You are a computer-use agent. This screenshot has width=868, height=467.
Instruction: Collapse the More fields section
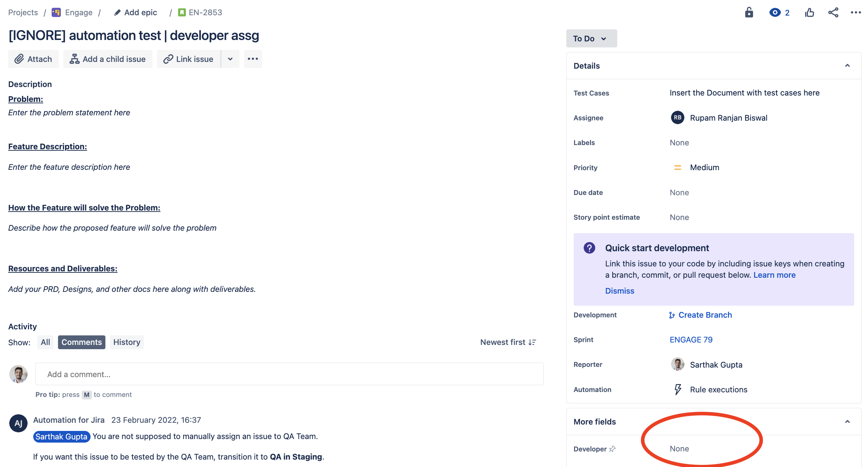click(847, 421)
